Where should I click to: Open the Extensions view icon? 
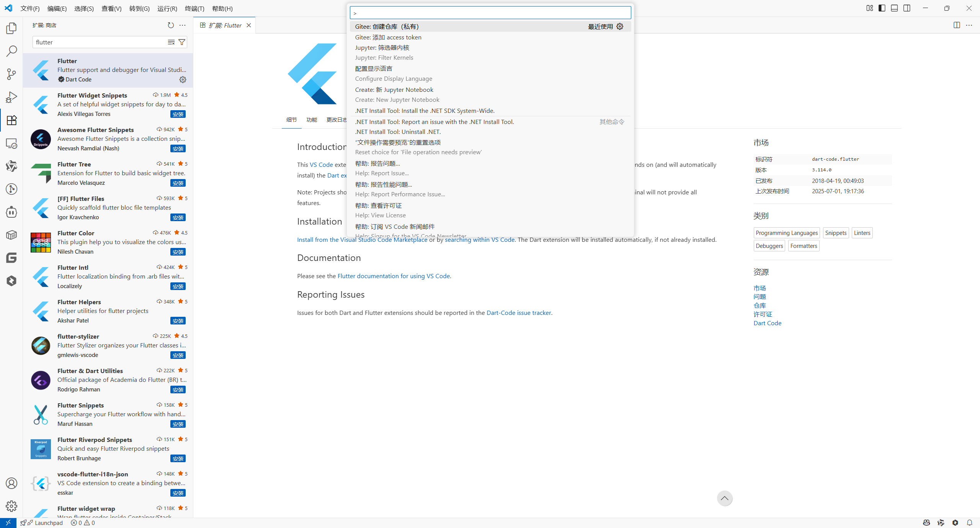(11, 120)
